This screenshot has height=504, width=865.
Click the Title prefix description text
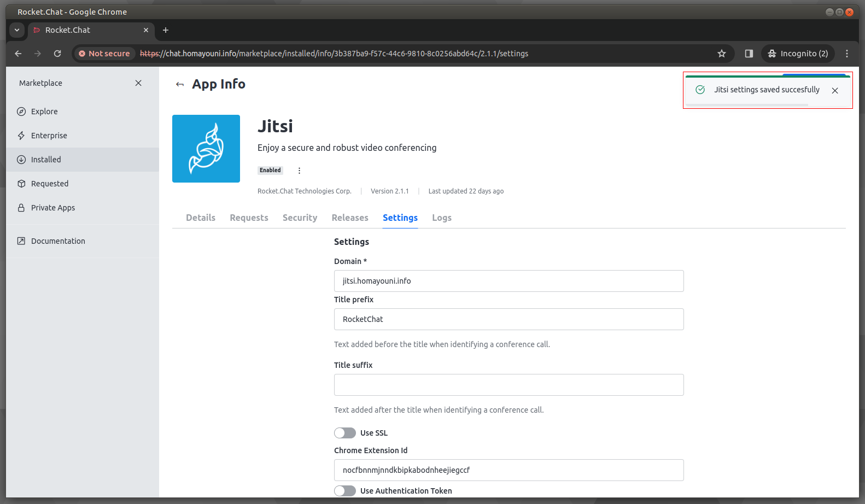click(x=442, y=344)
